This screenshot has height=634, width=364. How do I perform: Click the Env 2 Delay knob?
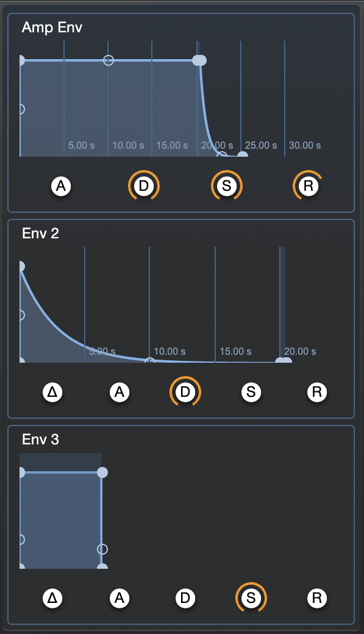[x=52, y=392]
